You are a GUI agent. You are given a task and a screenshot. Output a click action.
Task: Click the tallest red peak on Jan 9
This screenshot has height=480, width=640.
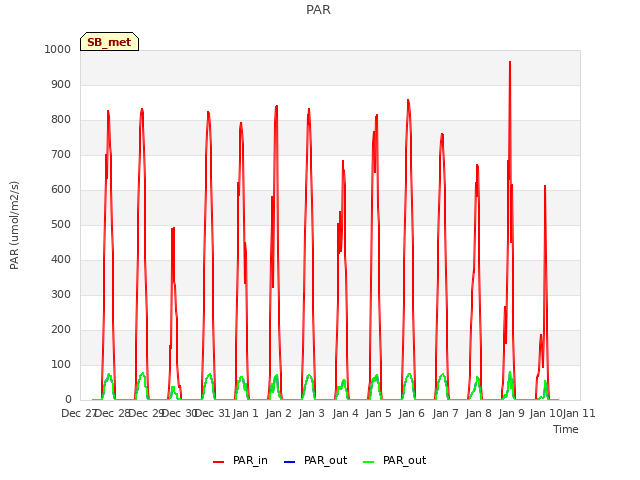tap(510, 62)
